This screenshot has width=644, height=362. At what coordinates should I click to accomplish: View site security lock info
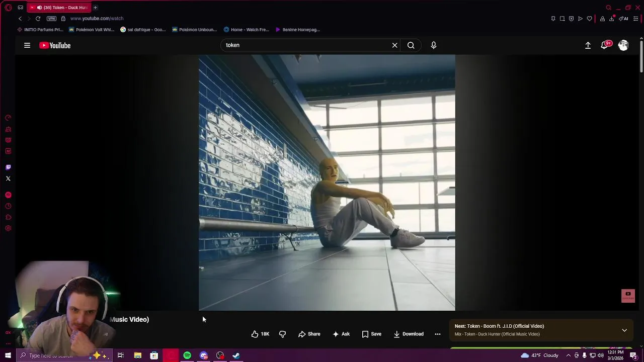click(63, 19)
